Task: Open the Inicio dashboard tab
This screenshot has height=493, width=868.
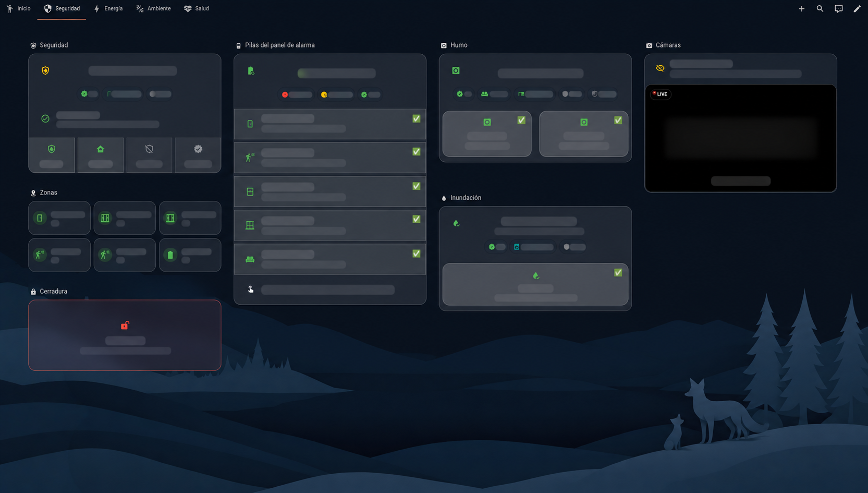Action: click(x=18, y=8)
